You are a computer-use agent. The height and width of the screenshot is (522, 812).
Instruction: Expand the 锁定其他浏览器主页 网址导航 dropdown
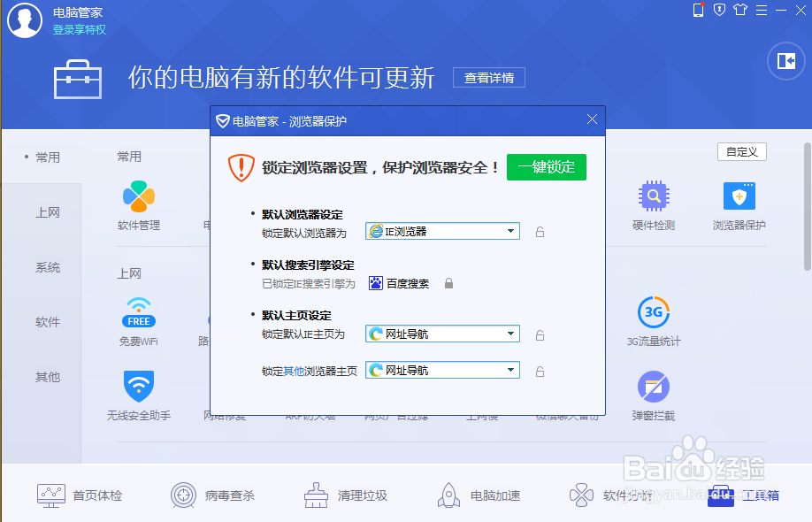[442, 371]
